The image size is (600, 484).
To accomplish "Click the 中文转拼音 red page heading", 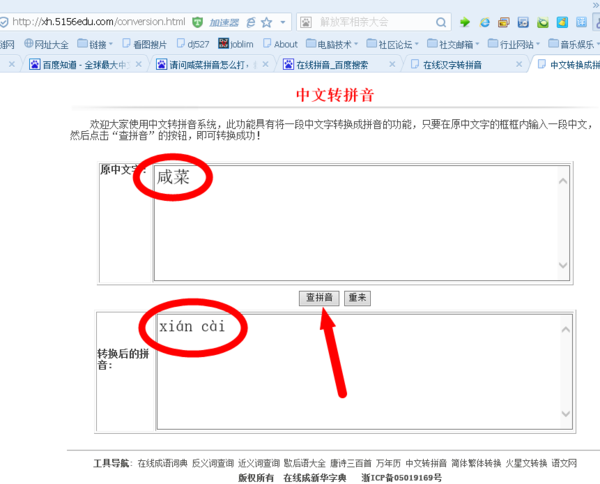I will 335,95.
